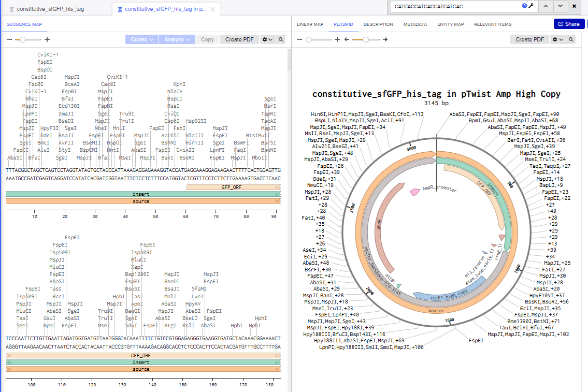Open sequence map gear settings dropdown
The image size is (588, 392).
pos(267,39)
